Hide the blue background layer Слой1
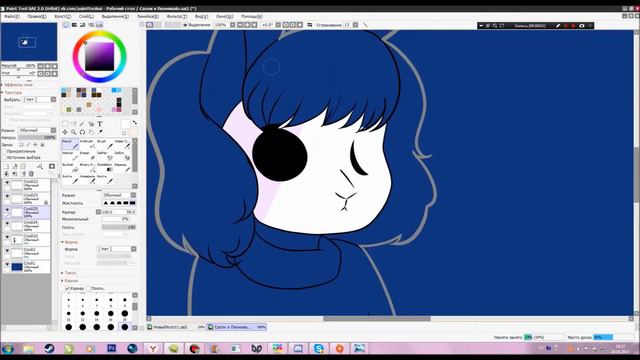 pos(7,264)
